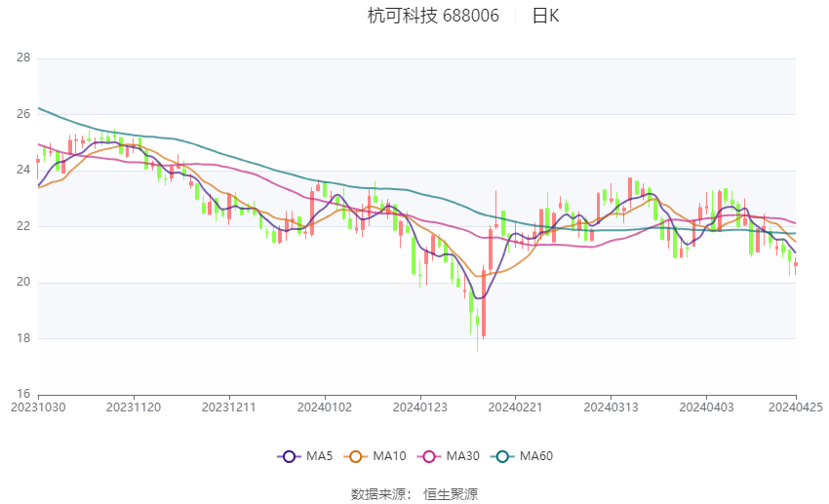Toggle the MA30 pink legend marker

tap(429, 456)
